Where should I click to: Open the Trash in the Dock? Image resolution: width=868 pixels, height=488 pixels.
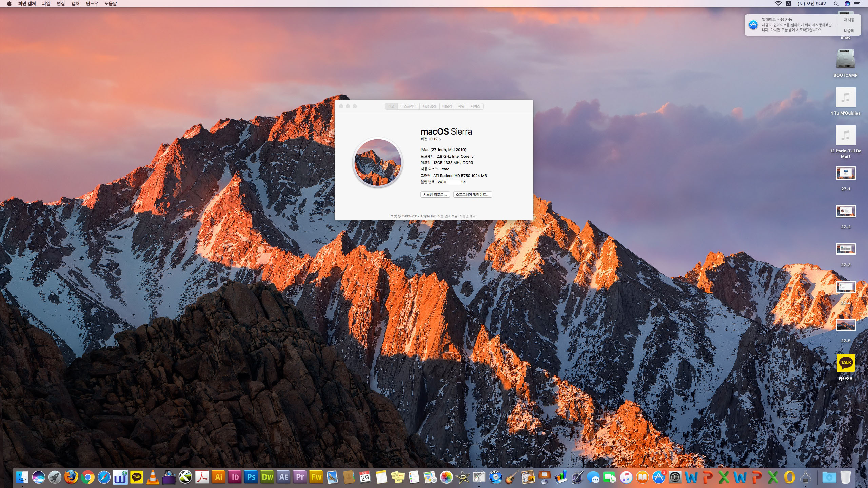click(x=845, y=477)
